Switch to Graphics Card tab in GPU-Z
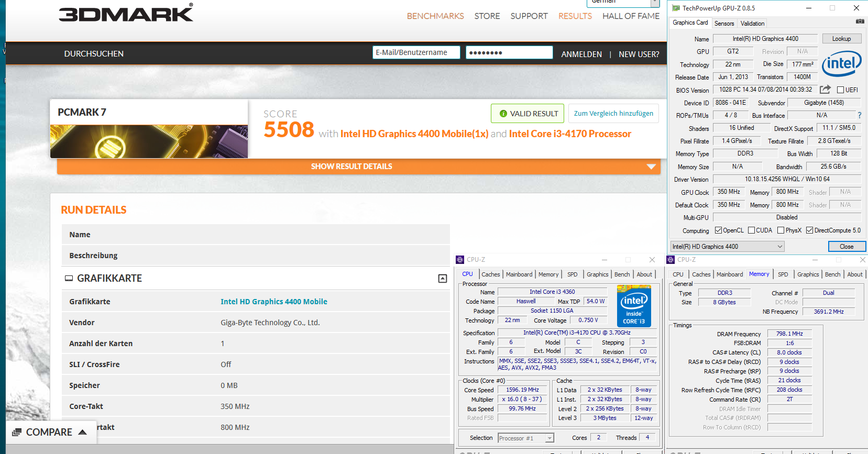The image size is (868, 454). click(690, 23)
